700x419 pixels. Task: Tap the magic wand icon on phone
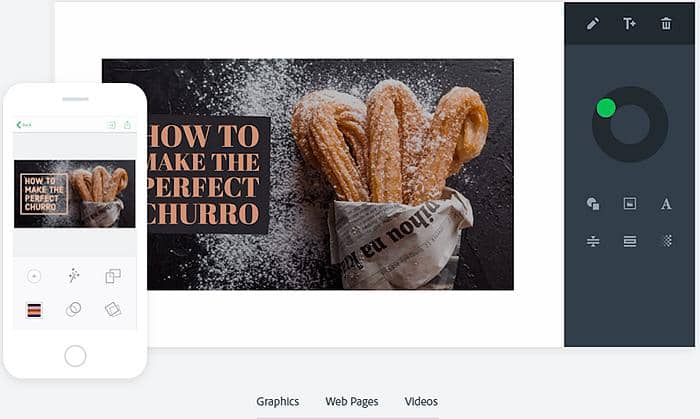tap(74, 276)
